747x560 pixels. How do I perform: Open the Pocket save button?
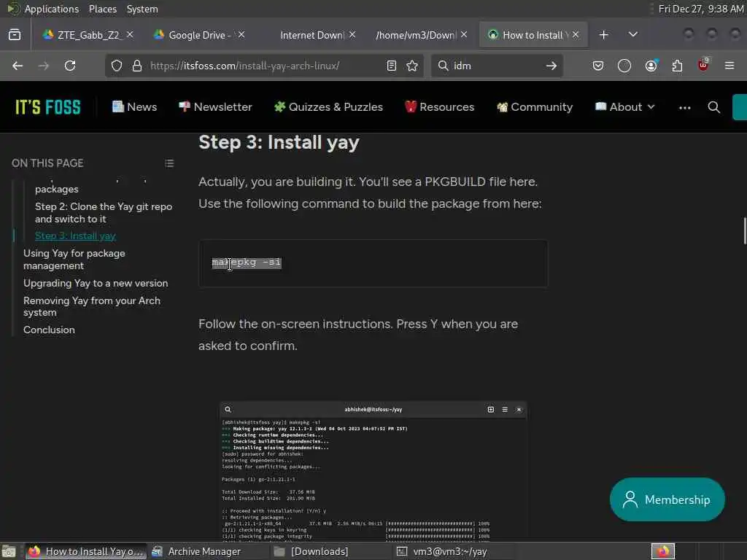click(598, 66)
